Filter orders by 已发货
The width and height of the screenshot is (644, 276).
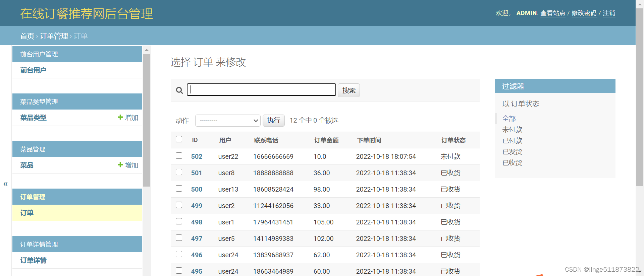point(512,152)
